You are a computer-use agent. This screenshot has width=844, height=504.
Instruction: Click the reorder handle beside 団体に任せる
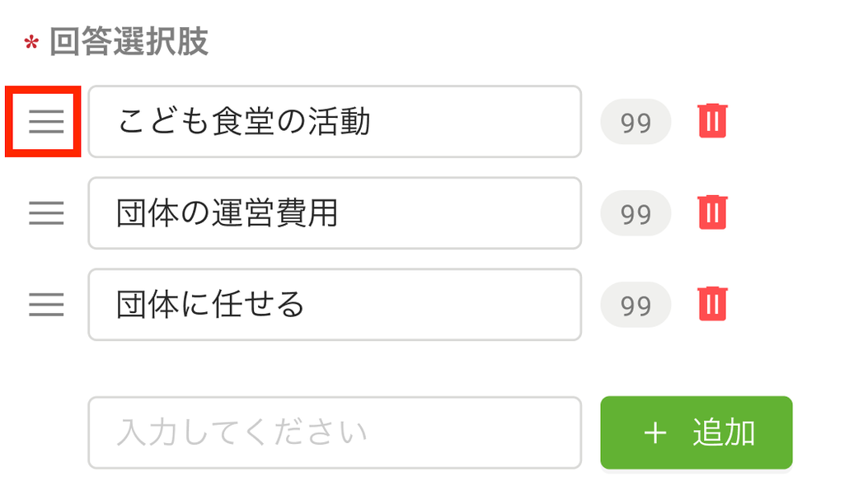(x=46, y=305)
